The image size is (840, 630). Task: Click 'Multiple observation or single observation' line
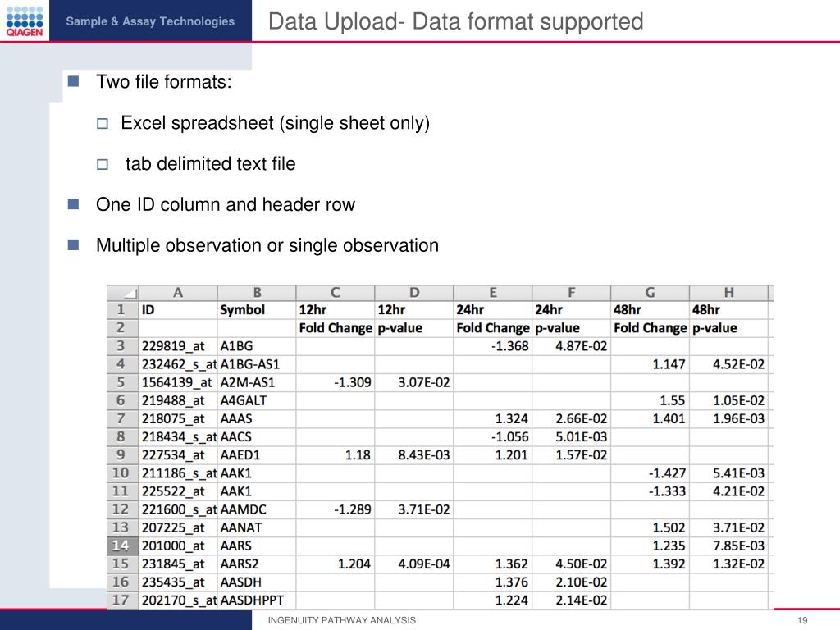[x=267, y=245]
